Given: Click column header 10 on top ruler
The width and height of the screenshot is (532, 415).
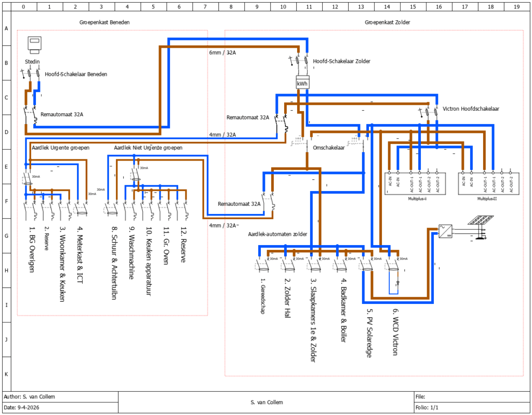Looking at the screenshot, I should pyautogui.click(x=283, y=7).
